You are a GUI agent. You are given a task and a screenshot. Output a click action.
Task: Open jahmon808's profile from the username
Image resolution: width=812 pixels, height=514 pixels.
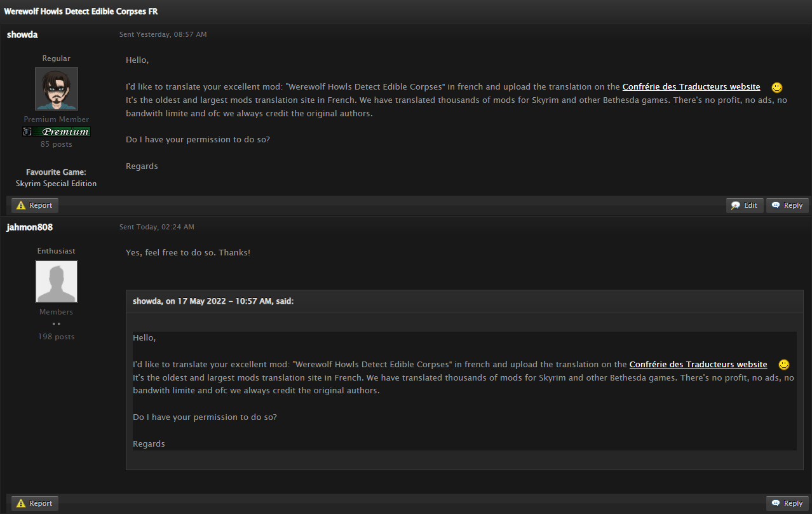[x=30, y=227]
